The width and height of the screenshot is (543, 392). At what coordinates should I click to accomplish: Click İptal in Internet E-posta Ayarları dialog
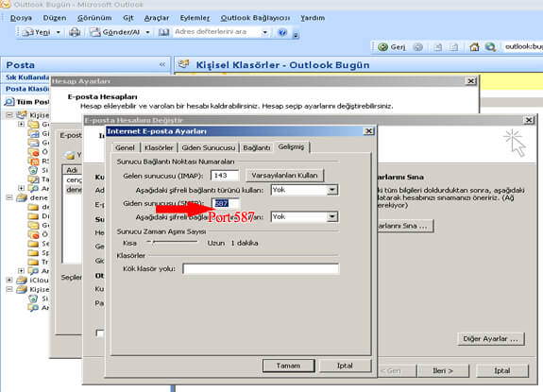point(345,366)
